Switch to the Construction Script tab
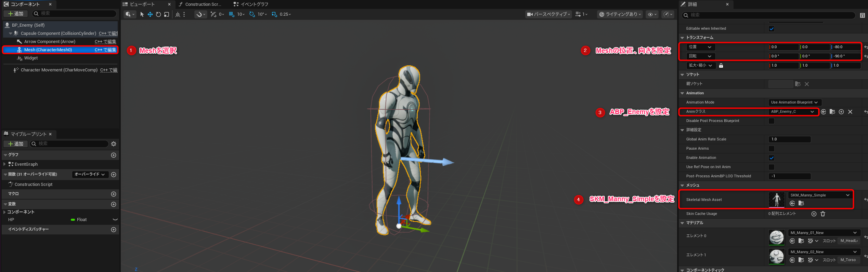 click(203, 4)
